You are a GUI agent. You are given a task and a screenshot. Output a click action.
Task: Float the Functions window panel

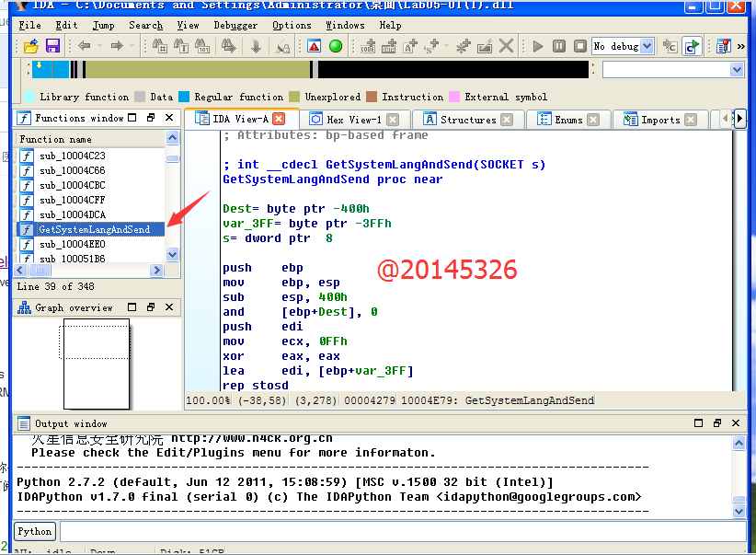[151, 118]
